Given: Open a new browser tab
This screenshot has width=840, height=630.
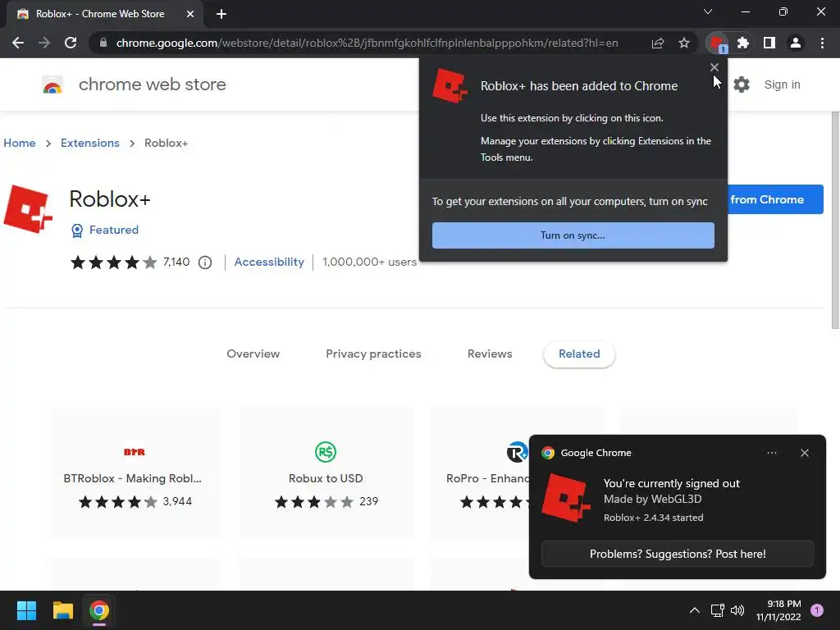Looking at the screenshot, I should 221,14.
